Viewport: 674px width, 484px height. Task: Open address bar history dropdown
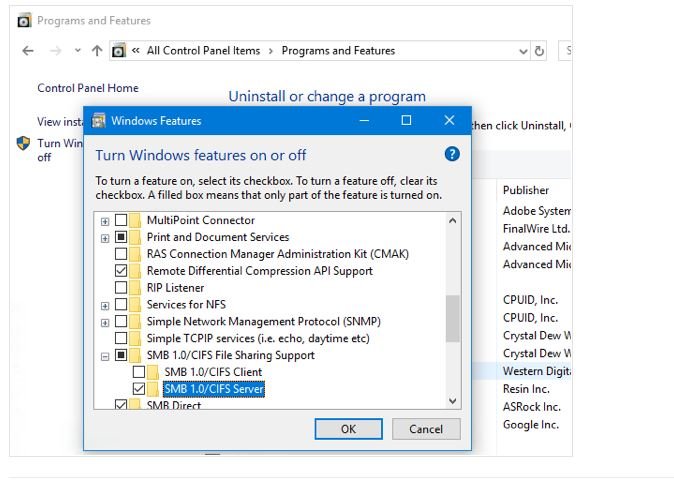(523, 52)
